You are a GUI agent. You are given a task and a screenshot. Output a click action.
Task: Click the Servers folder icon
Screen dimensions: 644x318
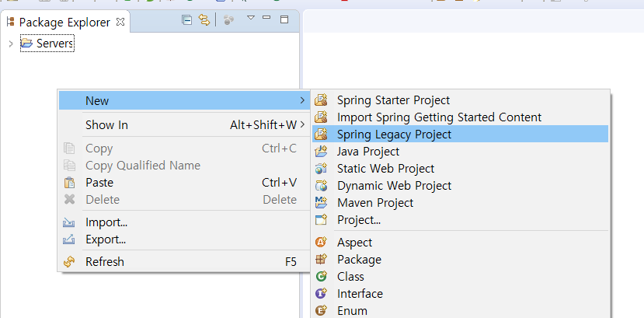click(x=26, y=43)
